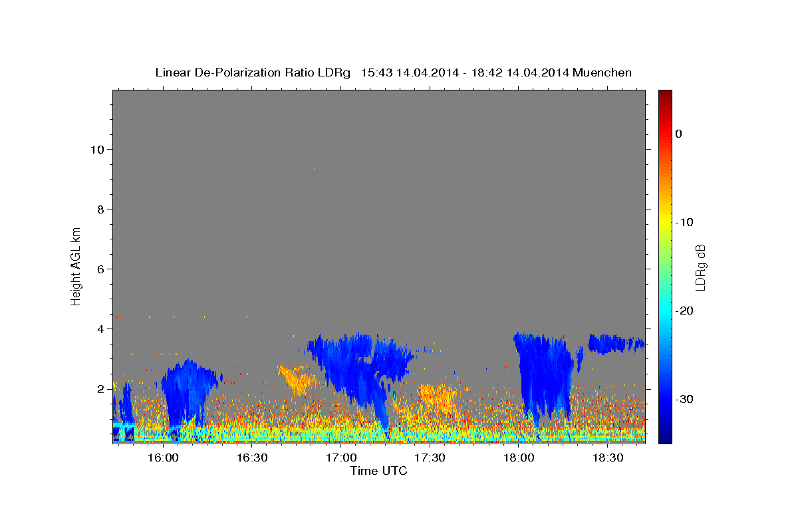Click the 'Muenchen' location in the title
The height and width of the screenshot is (532, 798).
pos(602,72)
